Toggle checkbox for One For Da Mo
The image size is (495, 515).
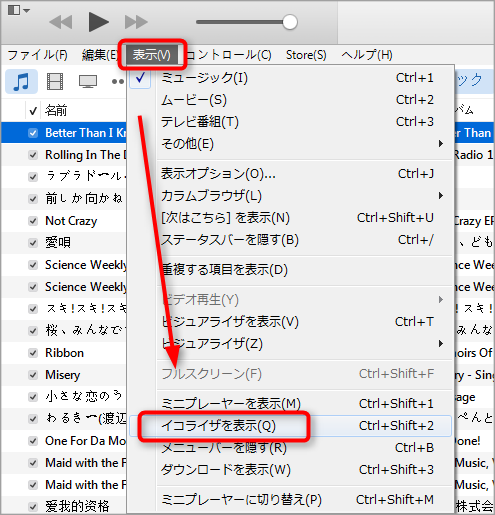coord(33,441)
